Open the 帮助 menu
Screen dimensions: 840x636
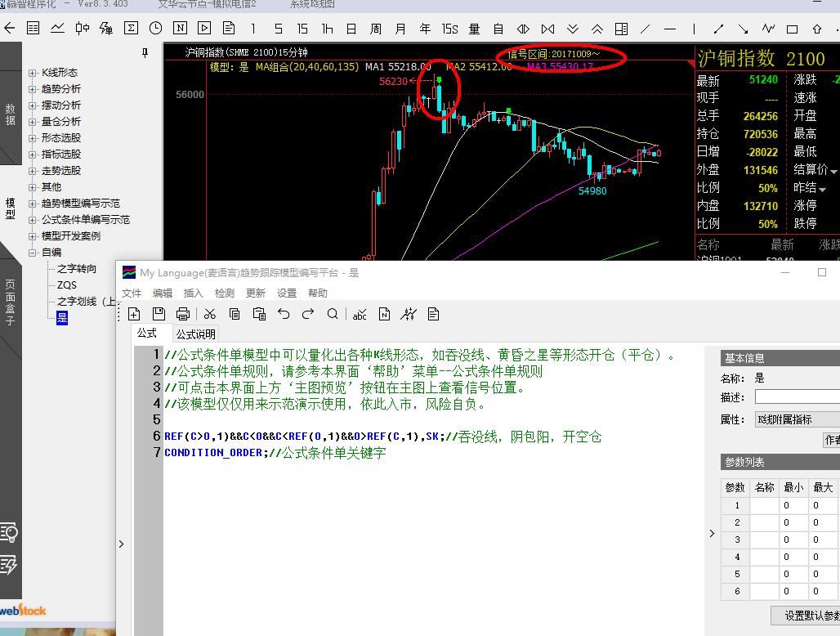click(318, 293)
